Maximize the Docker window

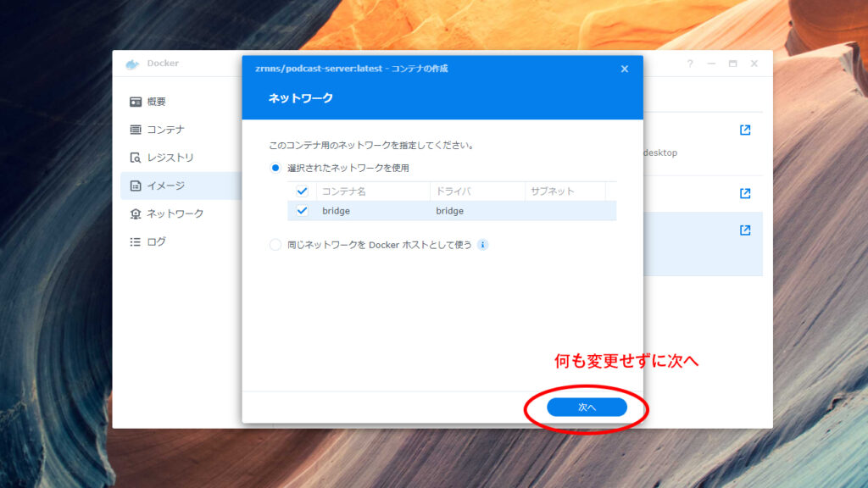tap(733, 64)
